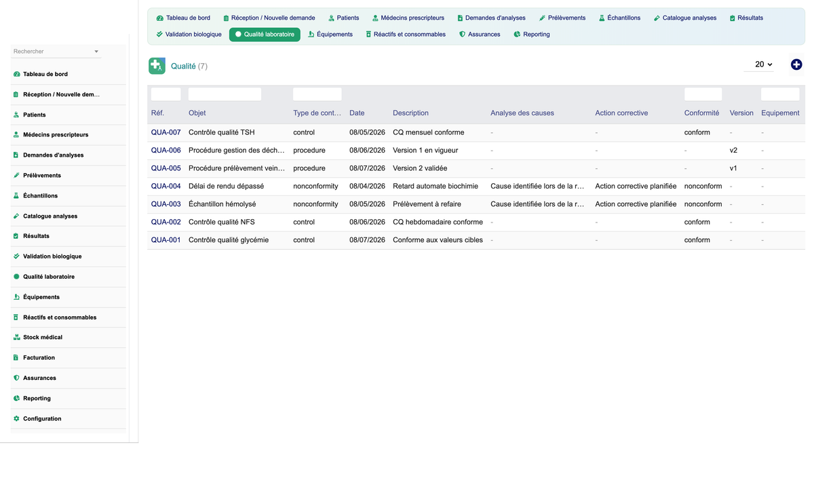
Task: Go to the Validation biologique top tab
Action: coord(189,34)
